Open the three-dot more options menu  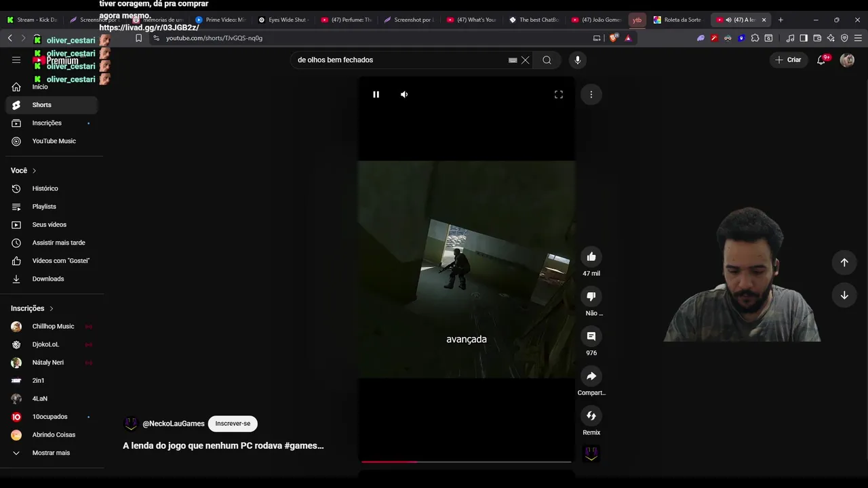[591, 94]
